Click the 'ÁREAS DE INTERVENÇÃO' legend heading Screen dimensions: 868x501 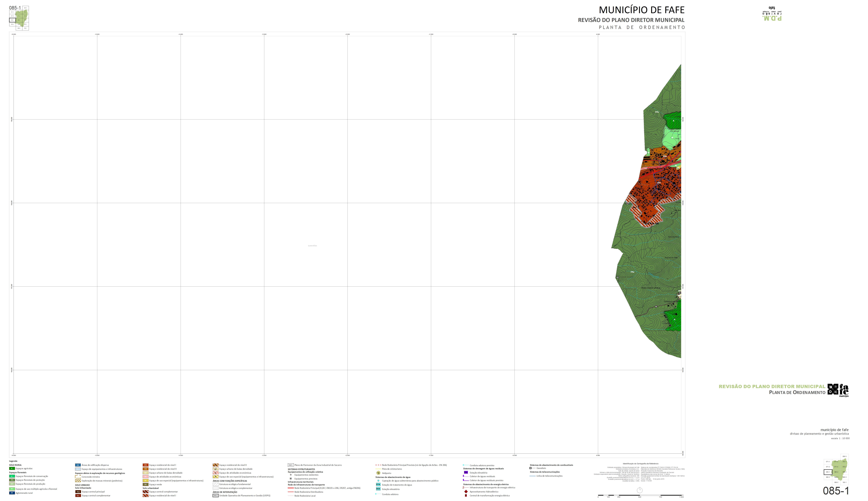[x=225, y=492]
